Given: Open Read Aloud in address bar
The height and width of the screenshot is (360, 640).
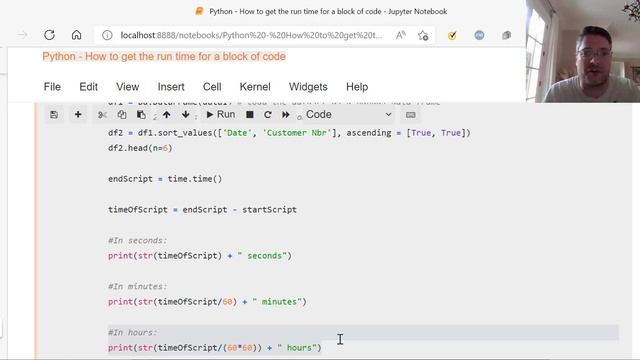Looking at the screenshot, I should tap(401, 36).
